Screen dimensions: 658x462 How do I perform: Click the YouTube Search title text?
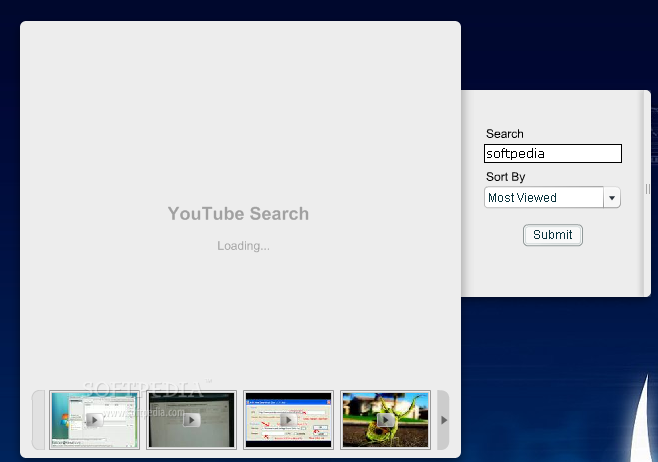[238, 214]
